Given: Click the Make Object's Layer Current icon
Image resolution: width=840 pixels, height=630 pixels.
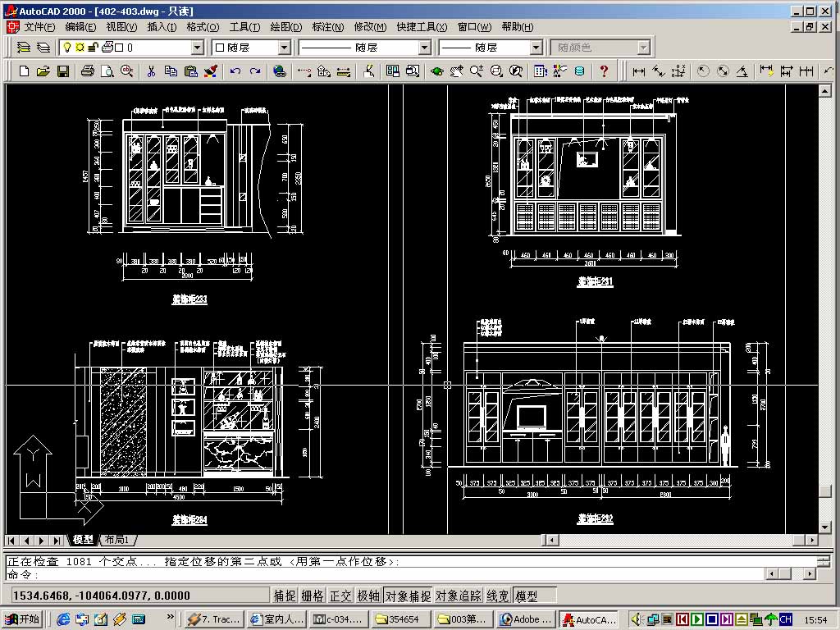Looking at the screenshot, I should tap(24, 48).
